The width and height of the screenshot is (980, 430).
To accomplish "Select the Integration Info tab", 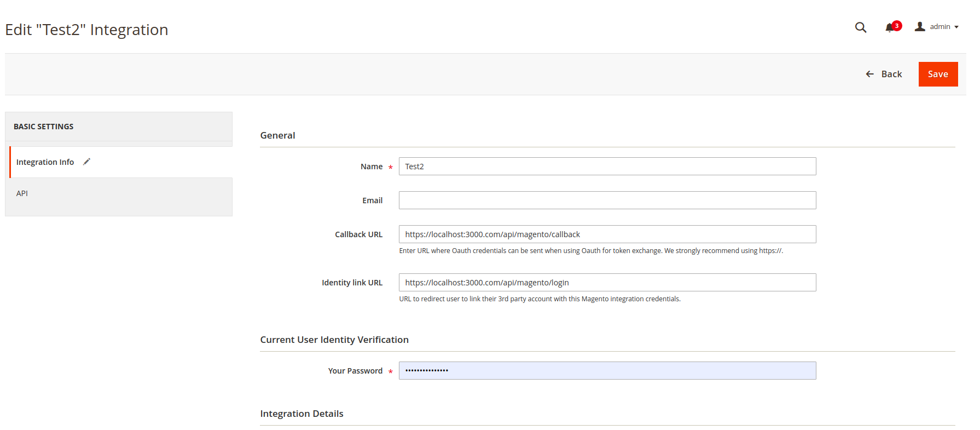I will coord(121,162).
